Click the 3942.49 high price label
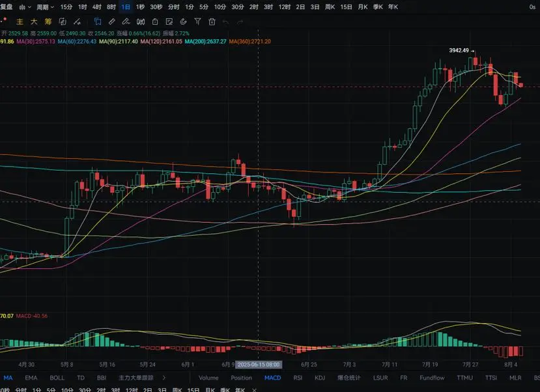 459,51
